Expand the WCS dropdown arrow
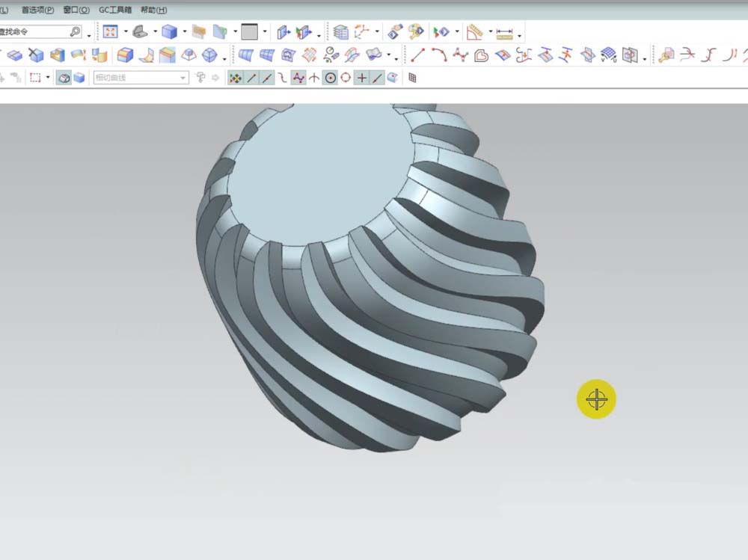748x560 pixels. coord(377,32)
